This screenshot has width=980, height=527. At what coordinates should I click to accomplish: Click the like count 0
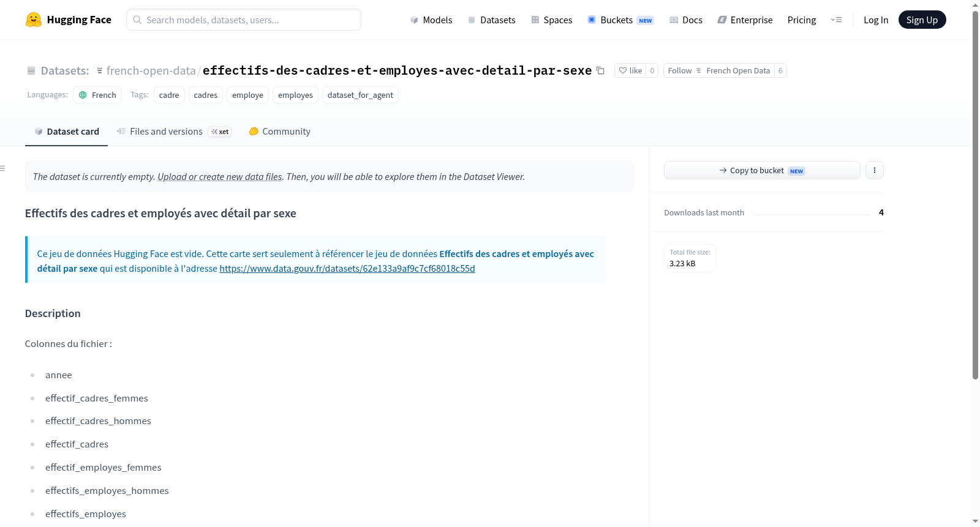tap(652, 70)
